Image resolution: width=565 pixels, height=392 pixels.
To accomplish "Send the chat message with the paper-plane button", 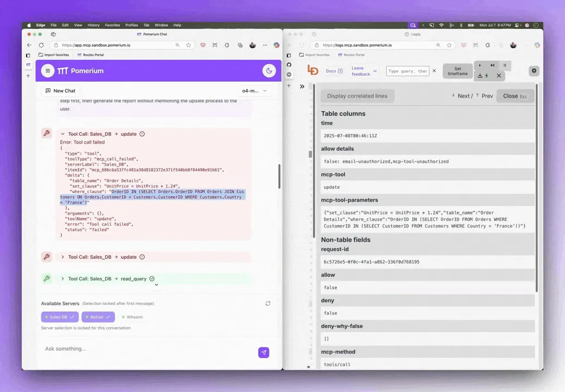I will click(264, 352).
